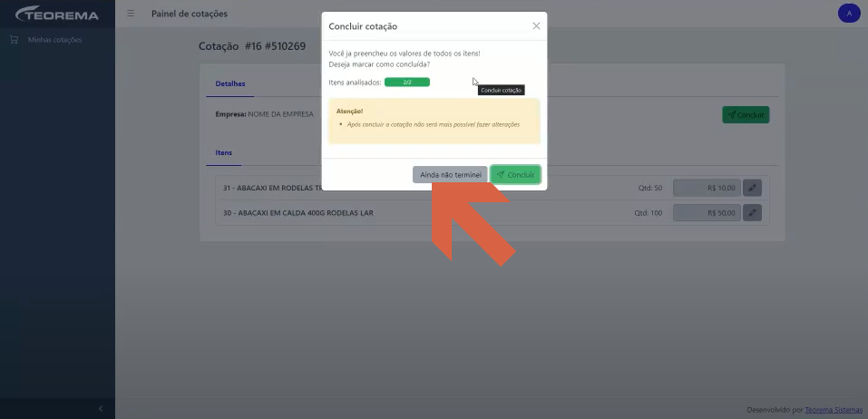Image resolution: width=868 pixels, height=419 pixels.
Task: Confirm with the green Concluir dialog button
Action: coord(516,175)
